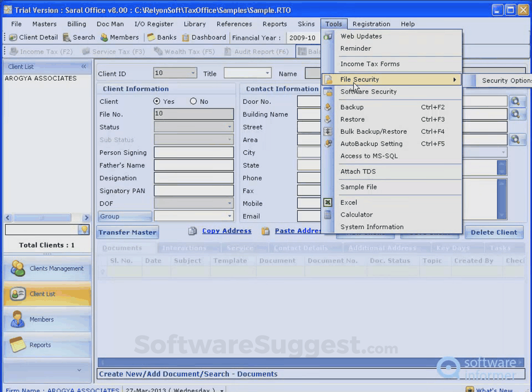Click in the Father's Name input field

pos(193,165)
